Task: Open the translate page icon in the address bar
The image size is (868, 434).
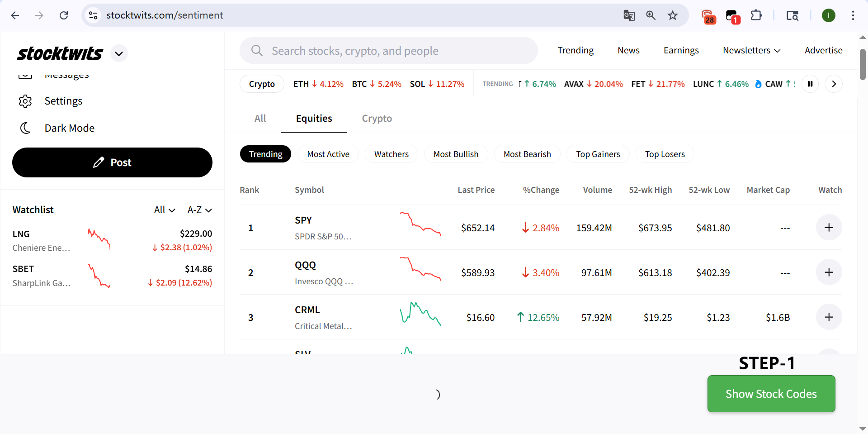Action: coord(629,15)
